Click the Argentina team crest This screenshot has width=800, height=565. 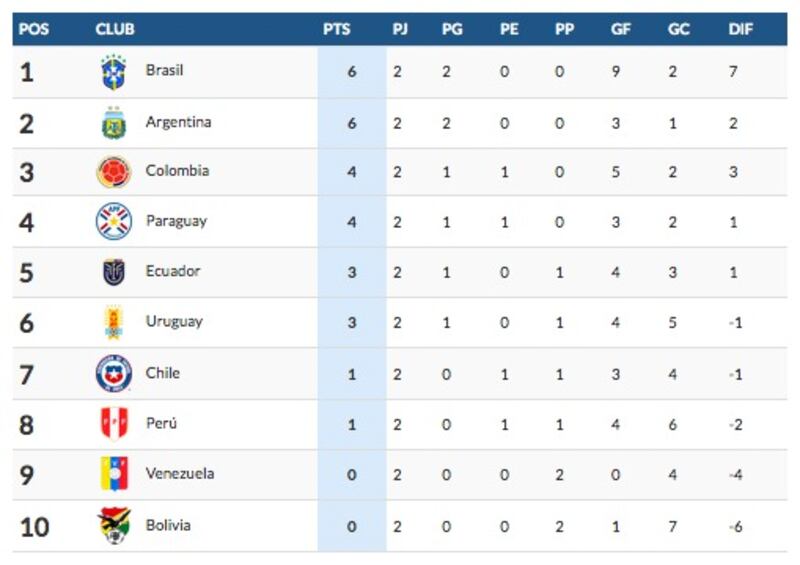tap(114, 123)
